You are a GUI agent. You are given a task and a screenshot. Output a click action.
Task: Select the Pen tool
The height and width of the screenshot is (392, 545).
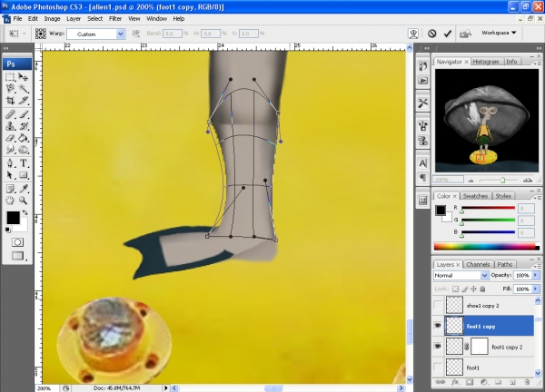tap(10, 163)
